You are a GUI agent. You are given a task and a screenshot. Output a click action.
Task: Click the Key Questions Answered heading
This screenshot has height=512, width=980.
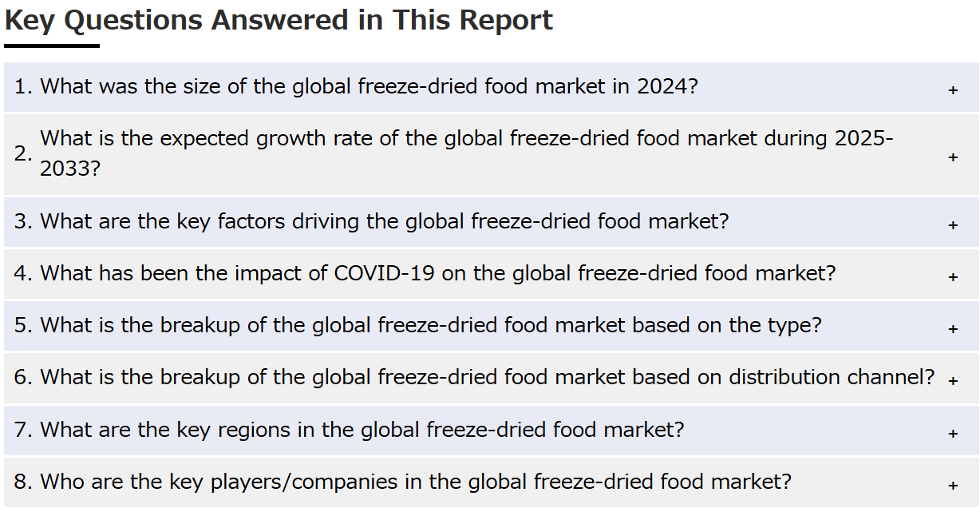click(x=279, y=21)
